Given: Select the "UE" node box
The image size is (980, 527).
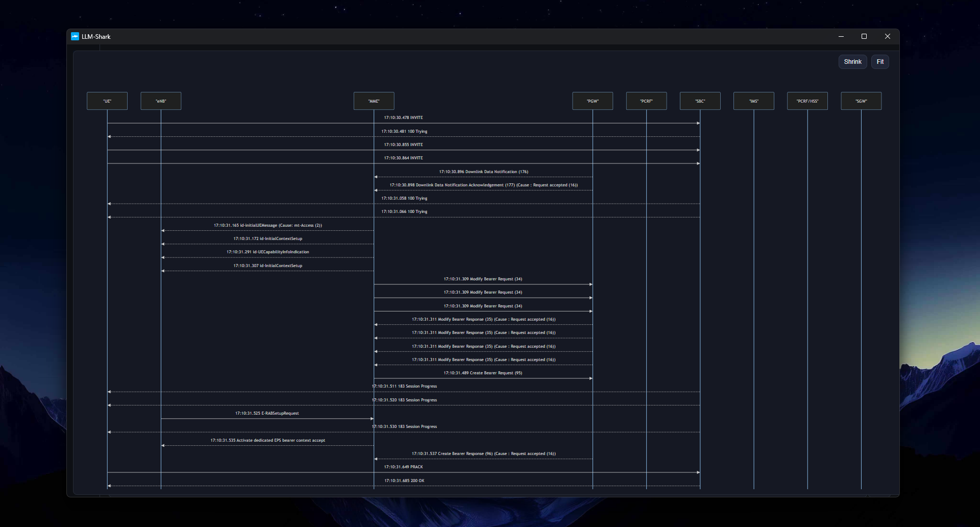Looking at the screenshot, I should click(x=107, y=101).
